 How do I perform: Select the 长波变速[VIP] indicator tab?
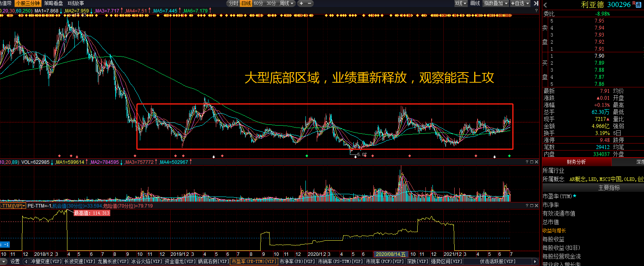(79, 261)
